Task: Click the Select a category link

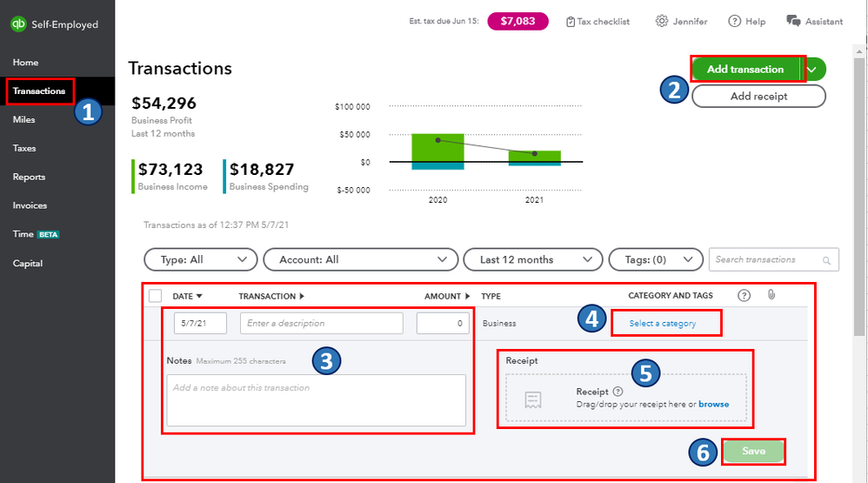Action: point(662,324)
